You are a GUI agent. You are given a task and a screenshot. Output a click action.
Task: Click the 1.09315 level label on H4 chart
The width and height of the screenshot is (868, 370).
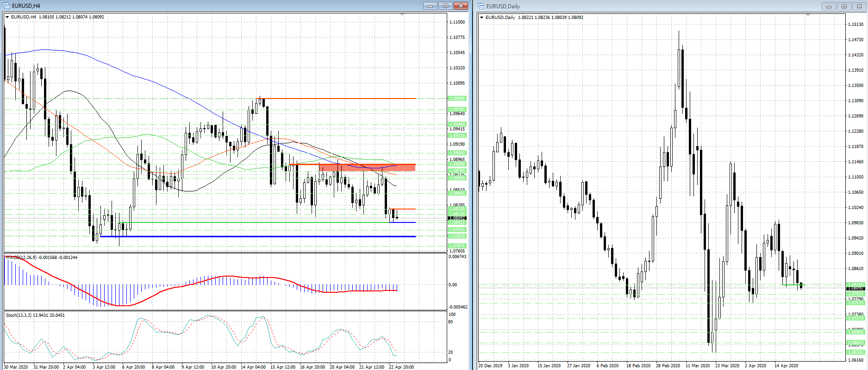[x=457, y=135]
